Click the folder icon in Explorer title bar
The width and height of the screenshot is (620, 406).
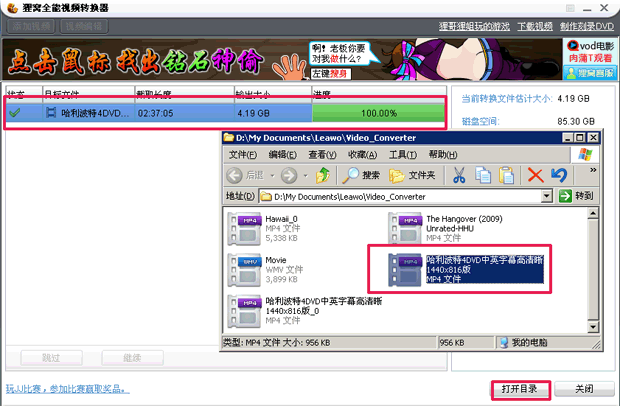[229, 138]
